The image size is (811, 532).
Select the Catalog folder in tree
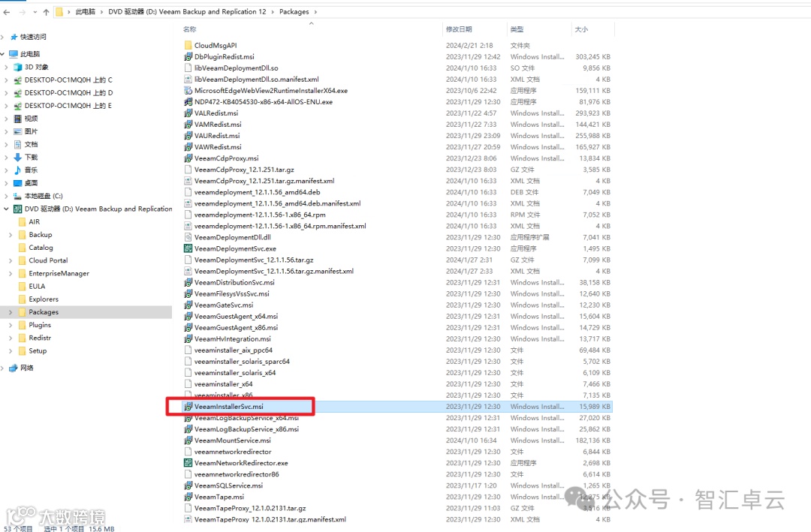[41, 248]
